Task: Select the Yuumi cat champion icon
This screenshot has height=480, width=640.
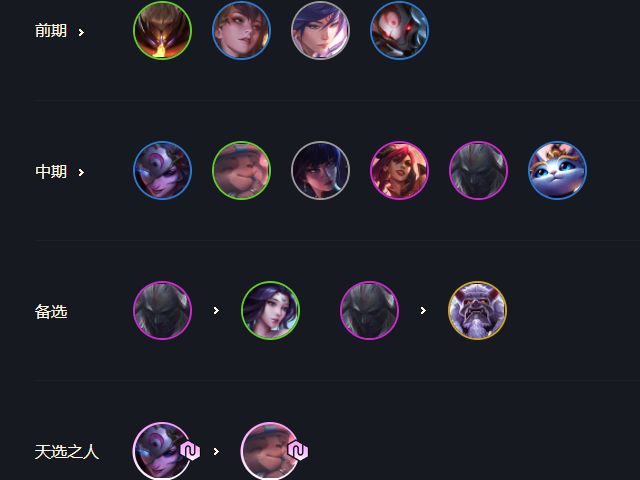Action: tap(557, 170)
